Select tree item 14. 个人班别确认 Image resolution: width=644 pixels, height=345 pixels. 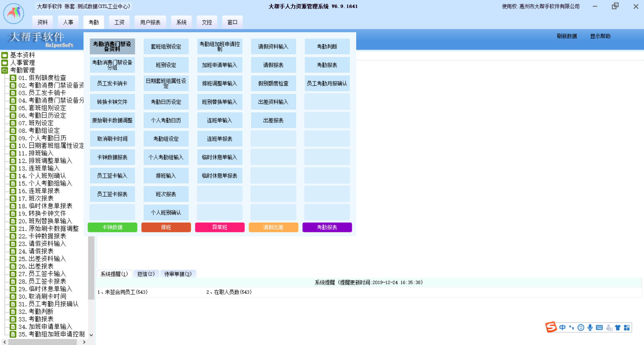coord(42,176)
